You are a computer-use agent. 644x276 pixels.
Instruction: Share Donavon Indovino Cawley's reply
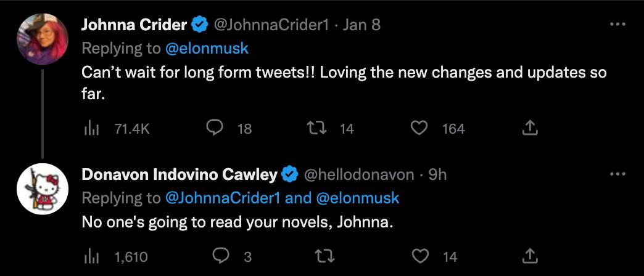point(530,256)
